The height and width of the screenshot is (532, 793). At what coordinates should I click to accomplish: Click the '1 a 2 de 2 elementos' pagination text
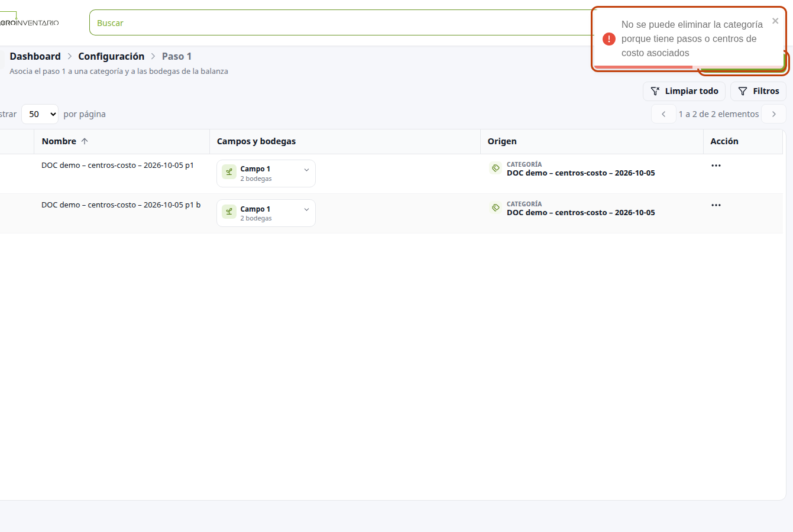[718, 114]
